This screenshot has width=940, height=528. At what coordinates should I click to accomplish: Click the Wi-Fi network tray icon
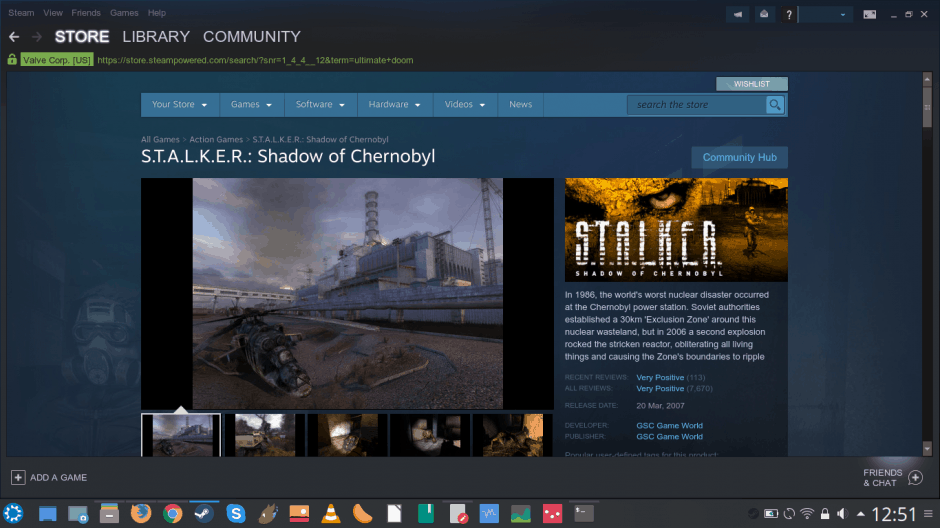pos(808,514)
